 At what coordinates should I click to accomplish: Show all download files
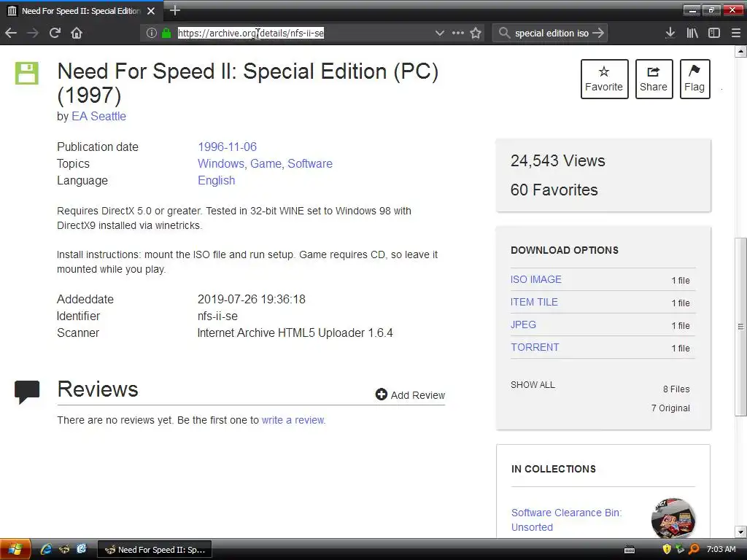pos(533,385)
